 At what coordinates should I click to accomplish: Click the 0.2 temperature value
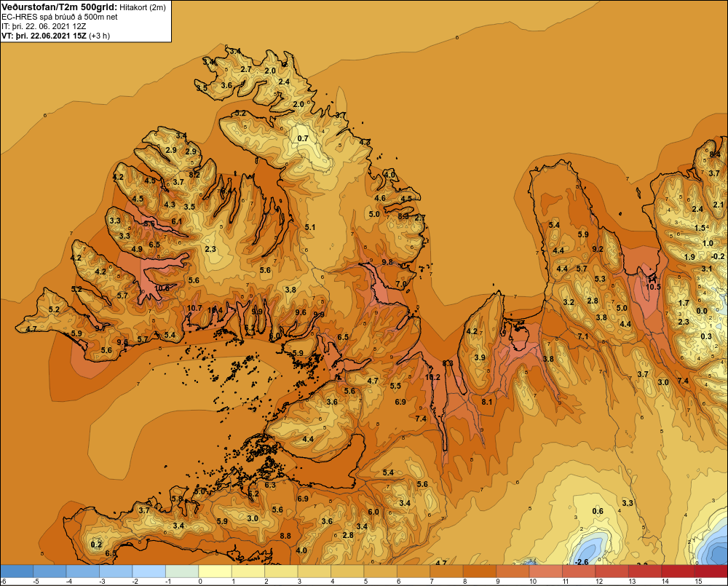tap(96, 545)
